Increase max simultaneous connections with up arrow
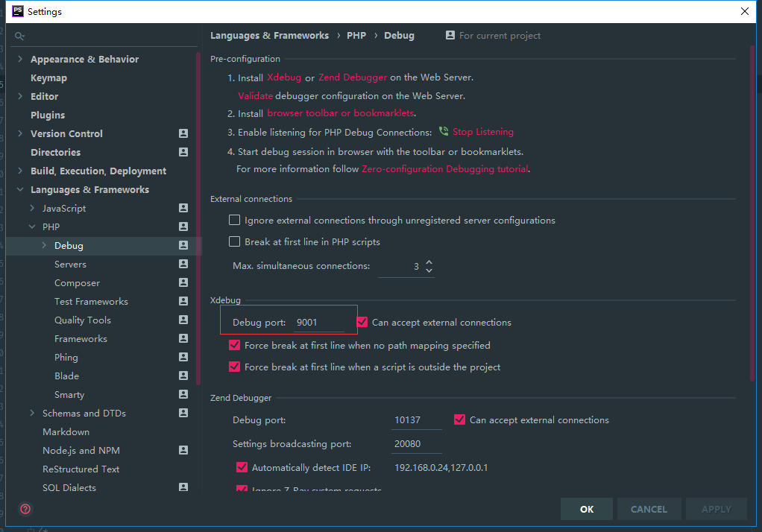 click(x=429, y=262)
